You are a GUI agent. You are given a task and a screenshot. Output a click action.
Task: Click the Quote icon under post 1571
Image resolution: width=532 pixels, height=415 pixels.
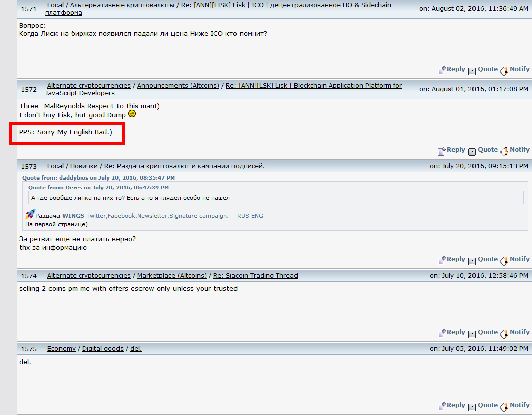(x=472, y=71)
